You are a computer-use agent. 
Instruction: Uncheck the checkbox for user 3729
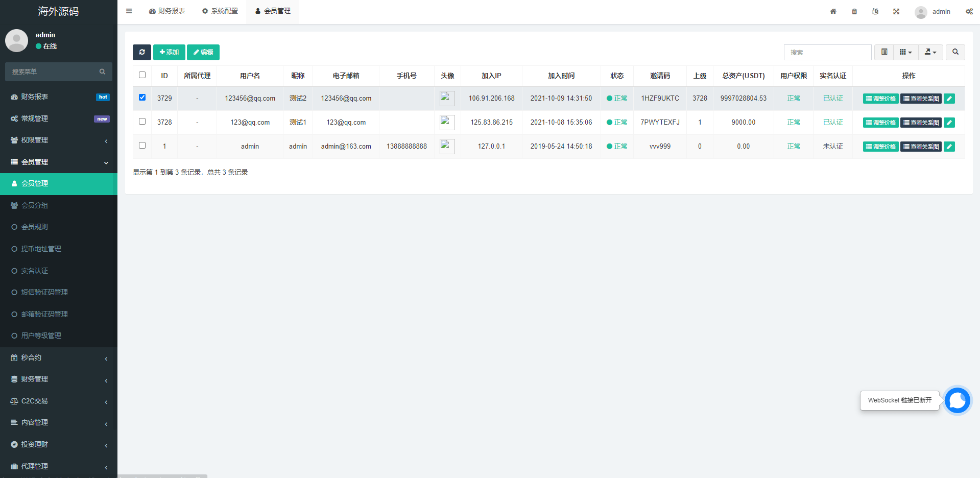click(x=142, y=98)
